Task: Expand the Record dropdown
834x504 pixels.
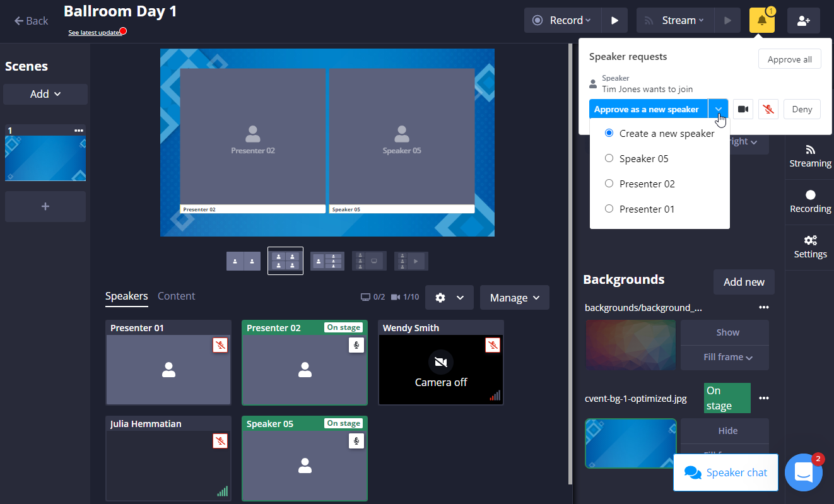Action: 563,20
